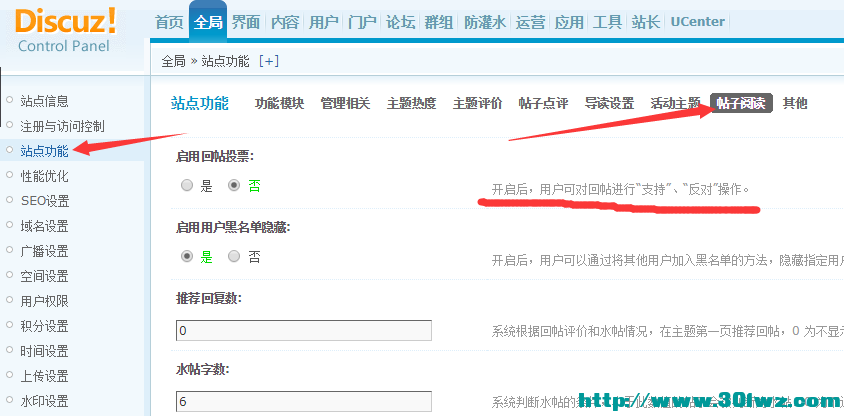Click the [+] add-shortcut link in breadcrumb
844x416 pixels.
click(x=269, y=61)
